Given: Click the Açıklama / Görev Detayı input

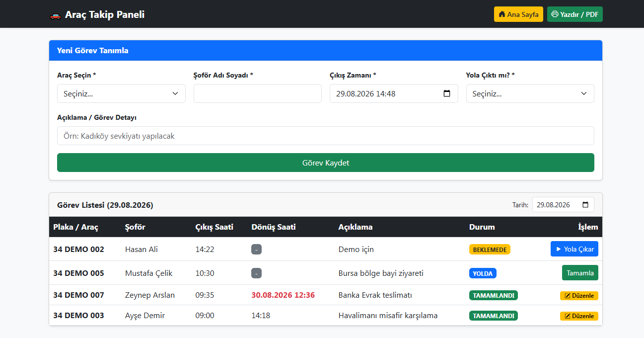Looking at the screenshot, I should point(326,136).
